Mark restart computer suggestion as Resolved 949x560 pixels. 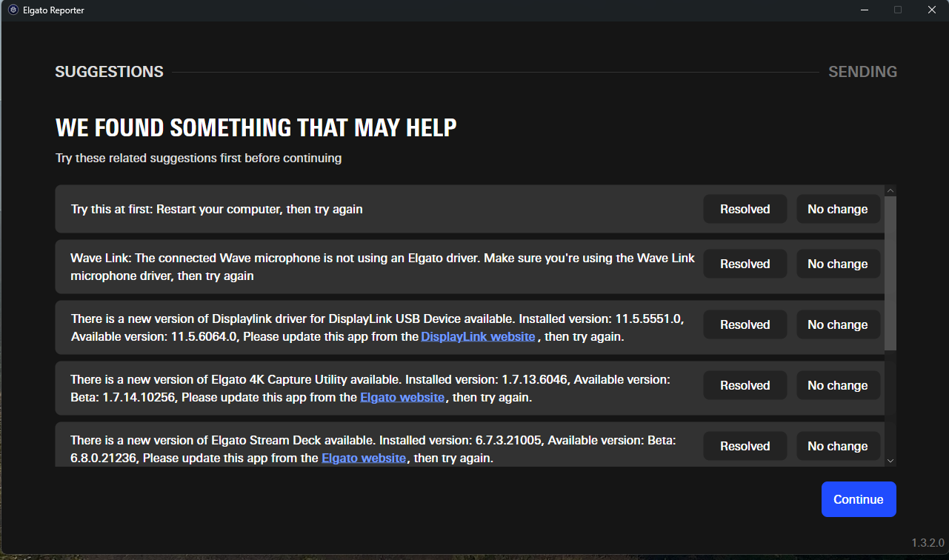(745, 209)
